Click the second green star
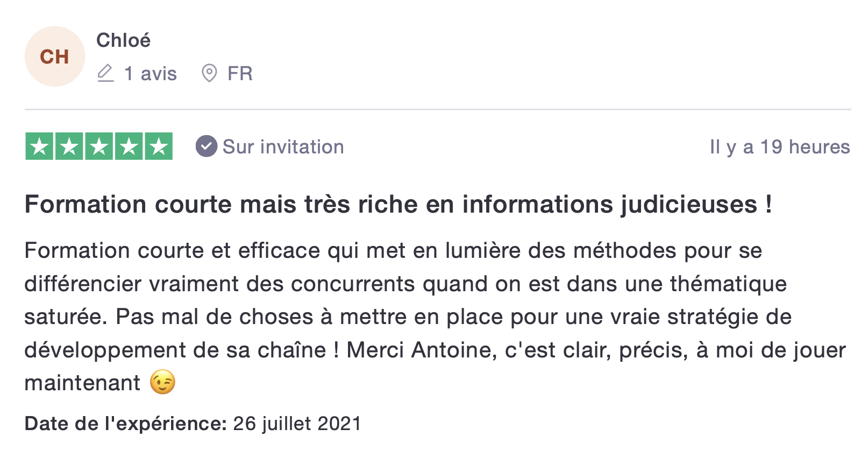Viewport: 868px width, 450px height. (69, 146)
